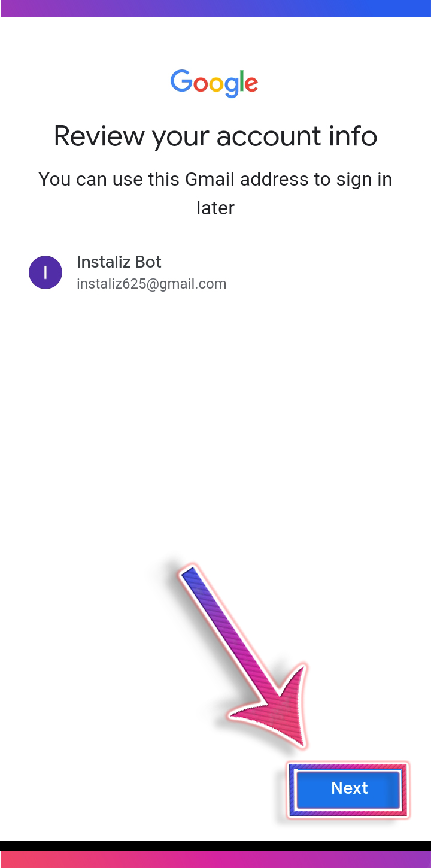Click the blue capital G in Google logo
The image size is (431, 868).
point(181,81)
